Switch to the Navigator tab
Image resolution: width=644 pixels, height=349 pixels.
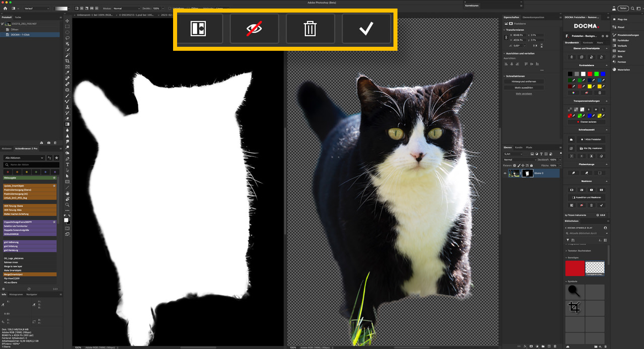point(31,294)
